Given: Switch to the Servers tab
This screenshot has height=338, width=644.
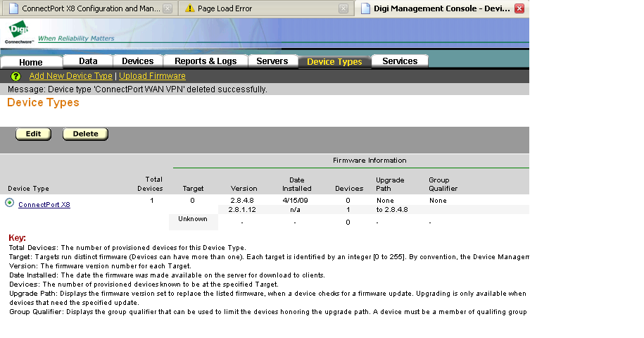Looking at the screenshot, I should [272, 61].
